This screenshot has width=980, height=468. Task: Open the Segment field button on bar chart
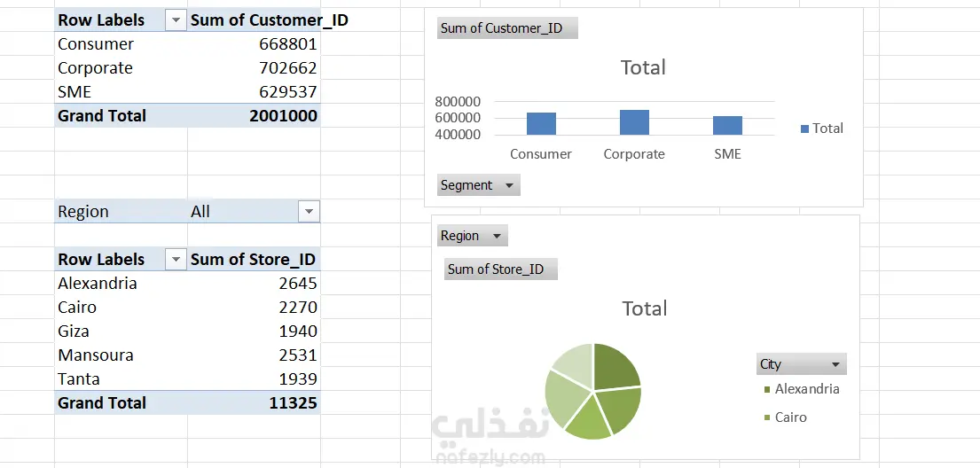[x=478, y=185]
